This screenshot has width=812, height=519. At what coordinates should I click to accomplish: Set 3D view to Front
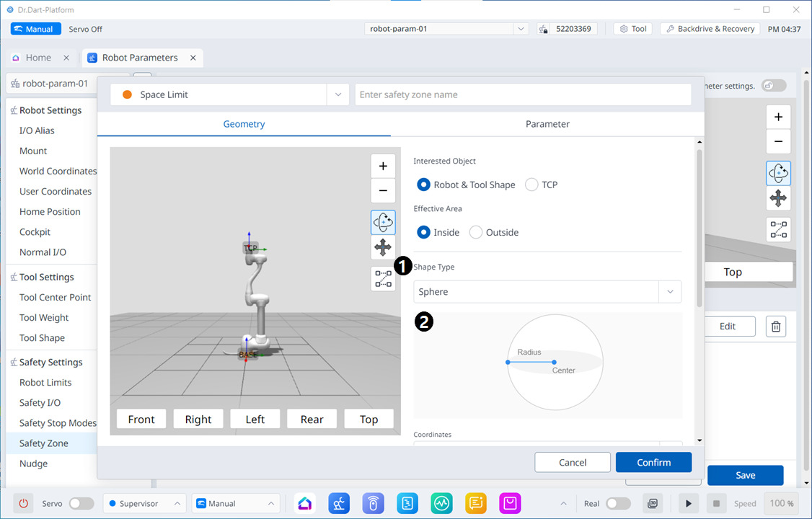point(141,420)
